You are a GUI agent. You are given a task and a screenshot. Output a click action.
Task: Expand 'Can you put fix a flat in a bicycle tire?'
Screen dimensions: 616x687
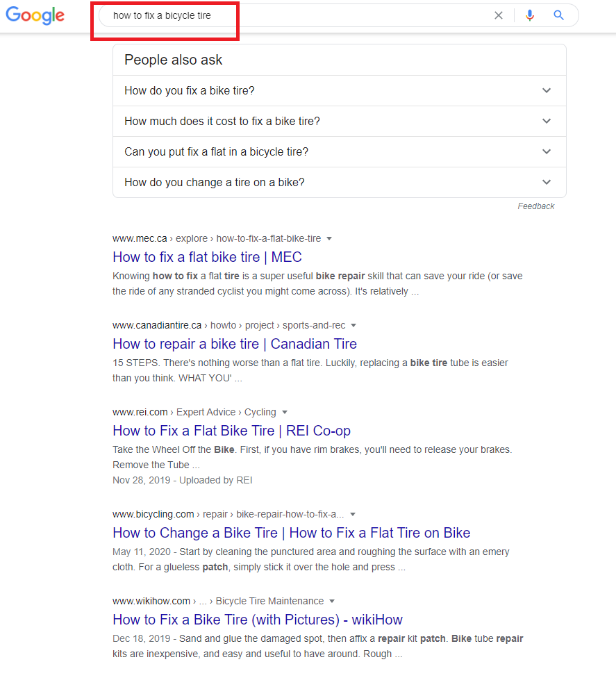pos(340,151)
